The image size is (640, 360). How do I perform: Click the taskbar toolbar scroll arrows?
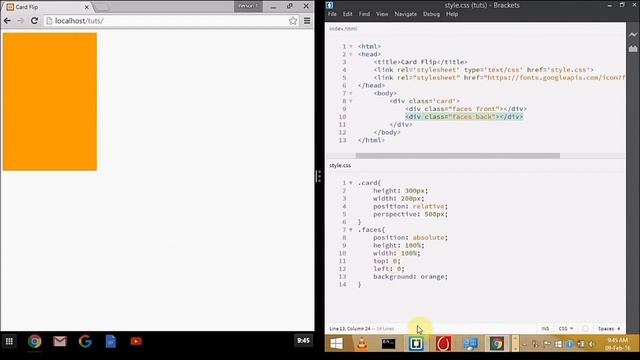[x=515, y=344]
